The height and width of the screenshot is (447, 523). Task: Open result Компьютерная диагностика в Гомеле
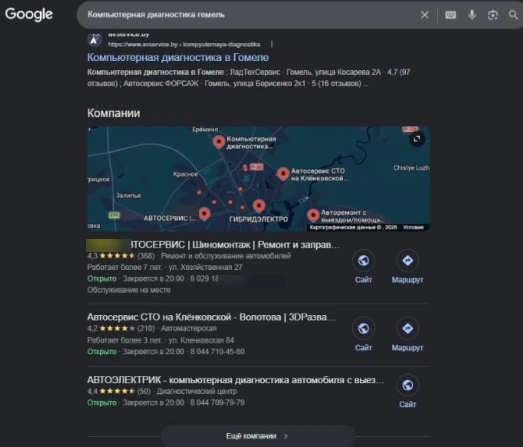(x=178, y=57)
